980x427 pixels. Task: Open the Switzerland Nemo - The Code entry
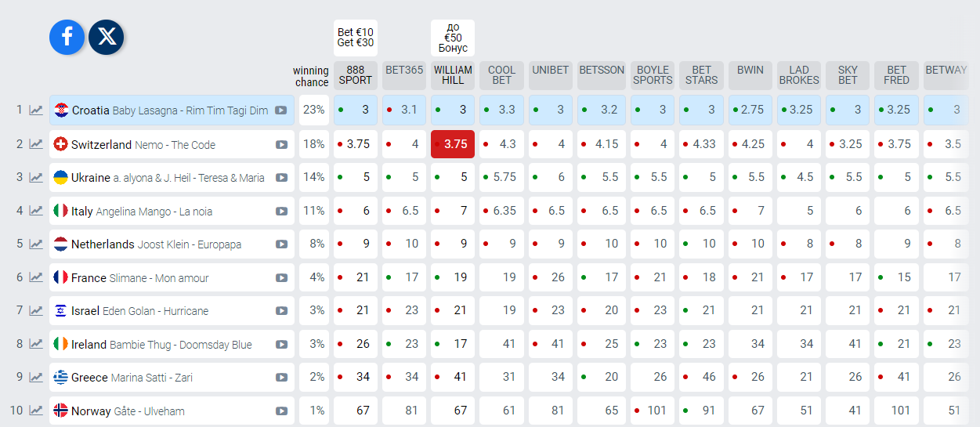click(x=172, y=144)
